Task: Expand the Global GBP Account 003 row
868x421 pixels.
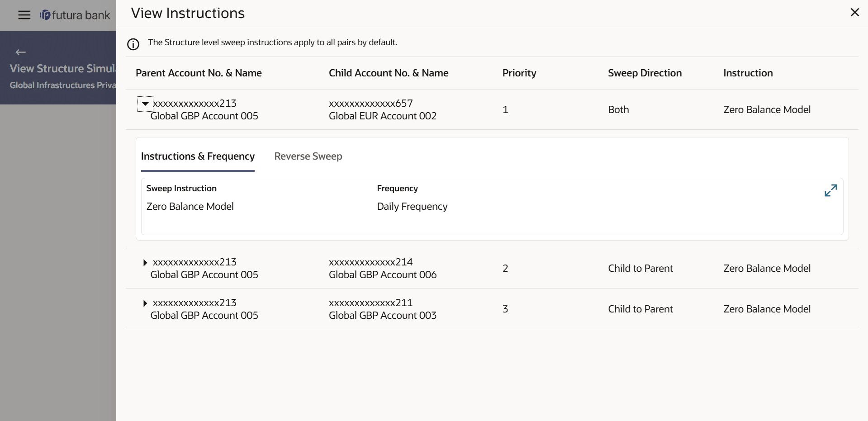Action: pos(145,303)
